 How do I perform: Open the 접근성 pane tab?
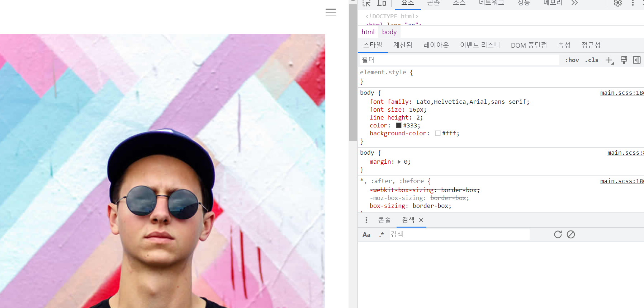click(x=591, y=45)
